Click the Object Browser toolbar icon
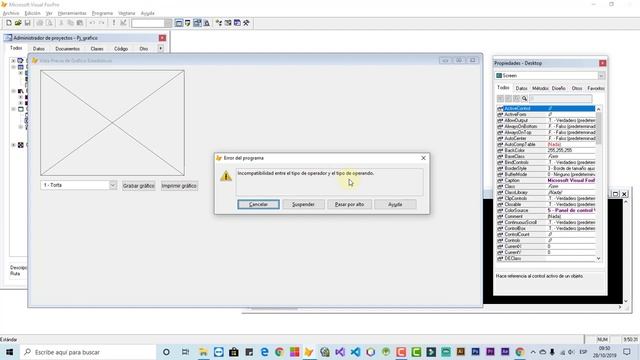This screenshot has width=640, height=360. coord(228,23)
